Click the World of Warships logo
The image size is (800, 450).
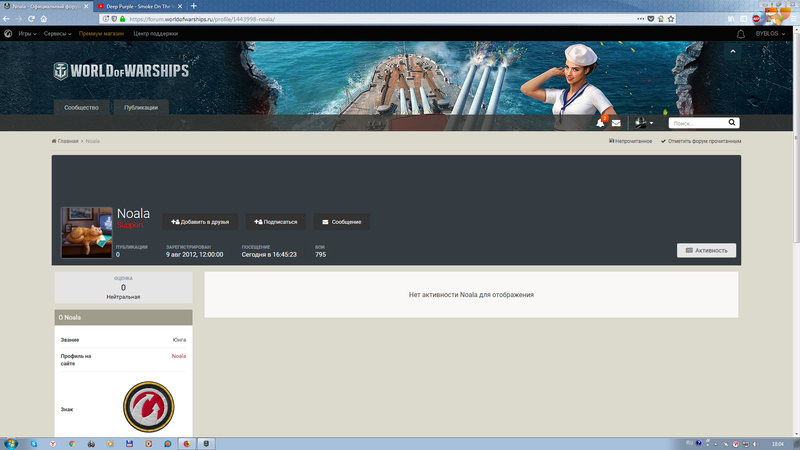(x=106, y=71)
